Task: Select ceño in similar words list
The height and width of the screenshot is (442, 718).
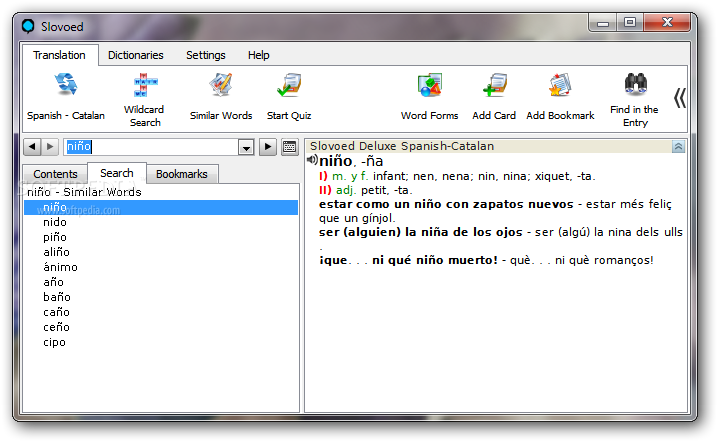Action: pos(56,327)
